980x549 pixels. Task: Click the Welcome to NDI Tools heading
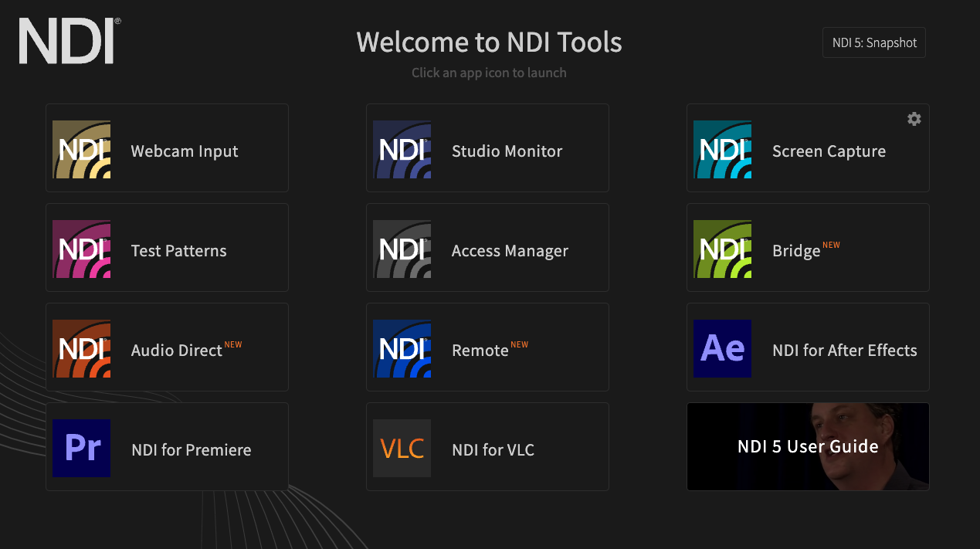point(489,42)
